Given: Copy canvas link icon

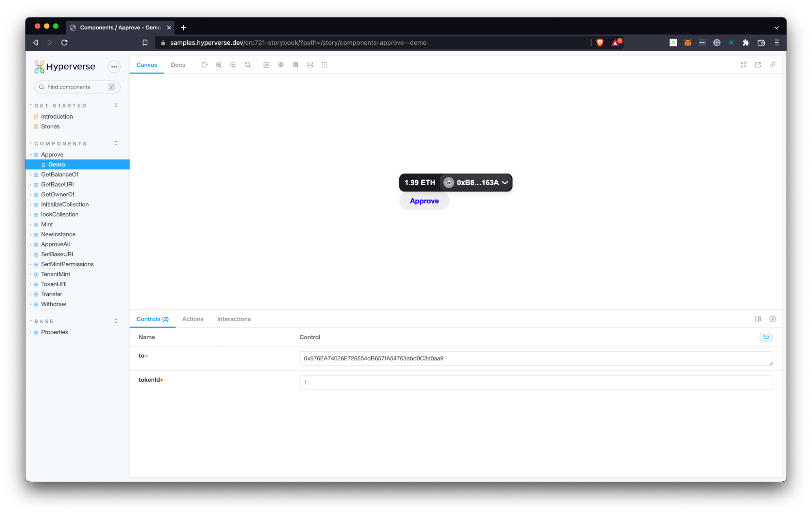Looking at the screenshot, I should pos(773,65).
